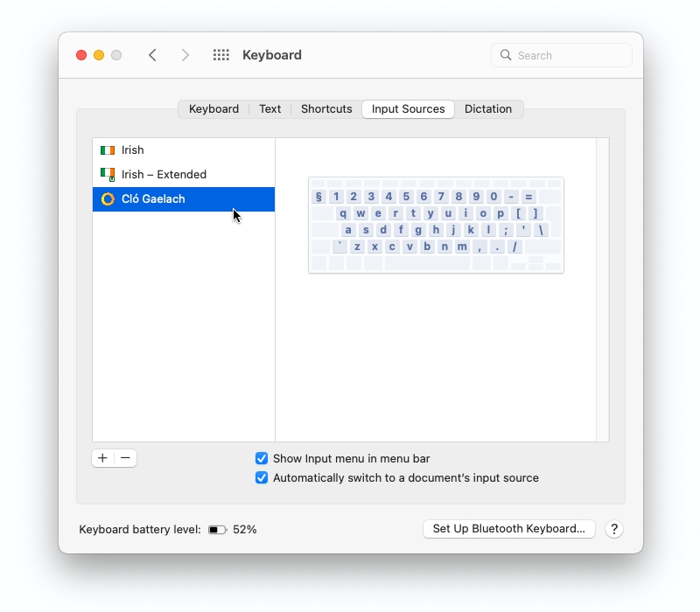Click the § key on the layout preview
The width and height of the screenshot is (700, 612).
317,196
